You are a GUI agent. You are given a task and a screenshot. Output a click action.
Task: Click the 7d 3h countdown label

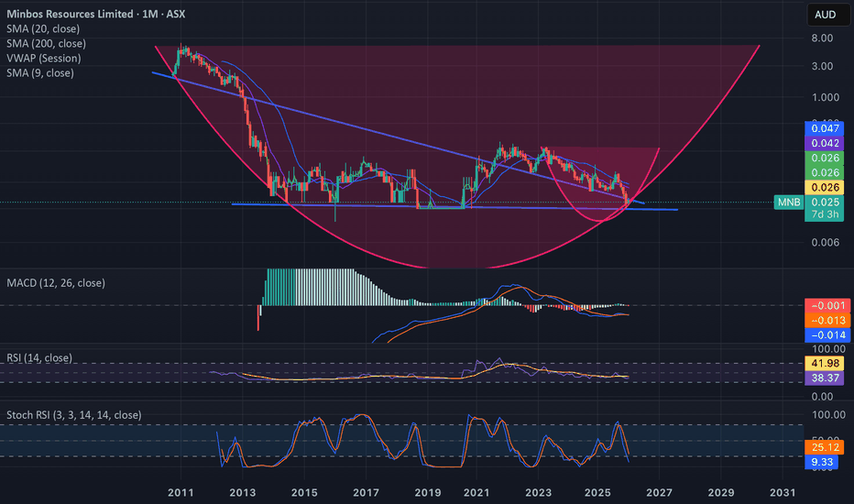[x=819, y=215]
